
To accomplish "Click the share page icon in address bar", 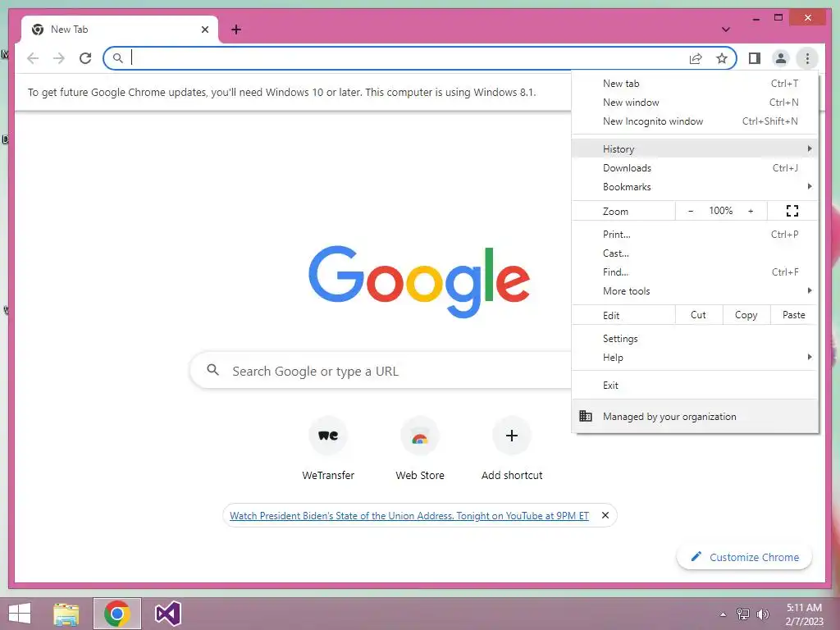I will point(696,58).
